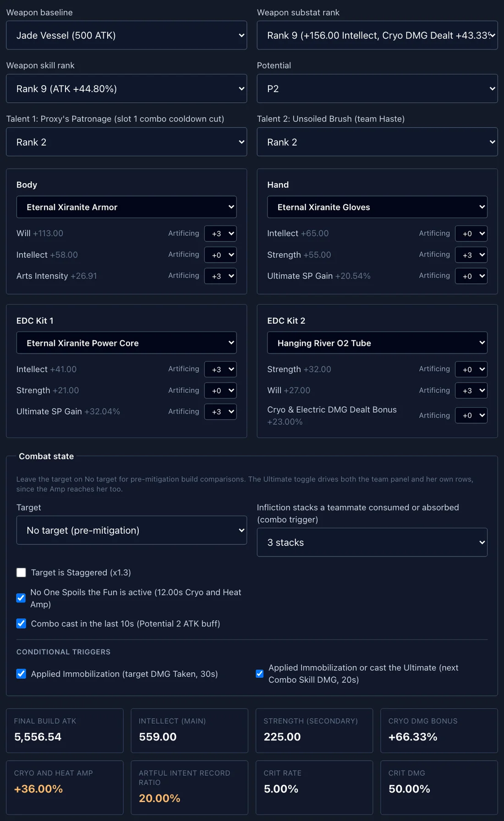Click the Arts Intensity +26.91 stat label
This screenshot has width=504, height=821.
[56, 276]
